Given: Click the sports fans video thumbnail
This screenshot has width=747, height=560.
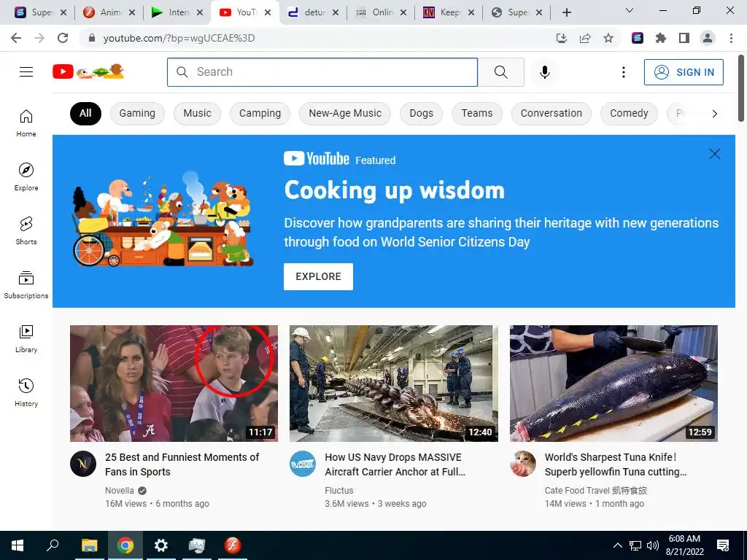Looking at the screenshot, I should 174,384.
